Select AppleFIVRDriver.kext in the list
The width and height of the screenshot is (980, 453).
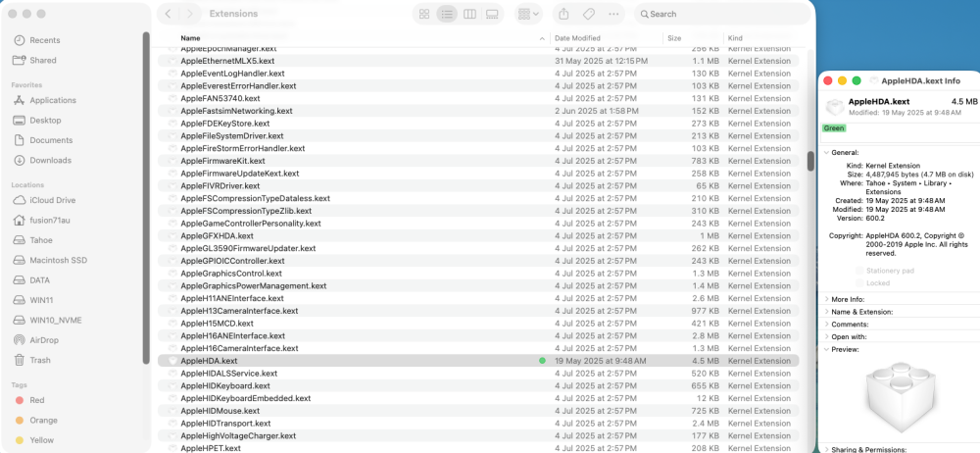pos(478,186)
